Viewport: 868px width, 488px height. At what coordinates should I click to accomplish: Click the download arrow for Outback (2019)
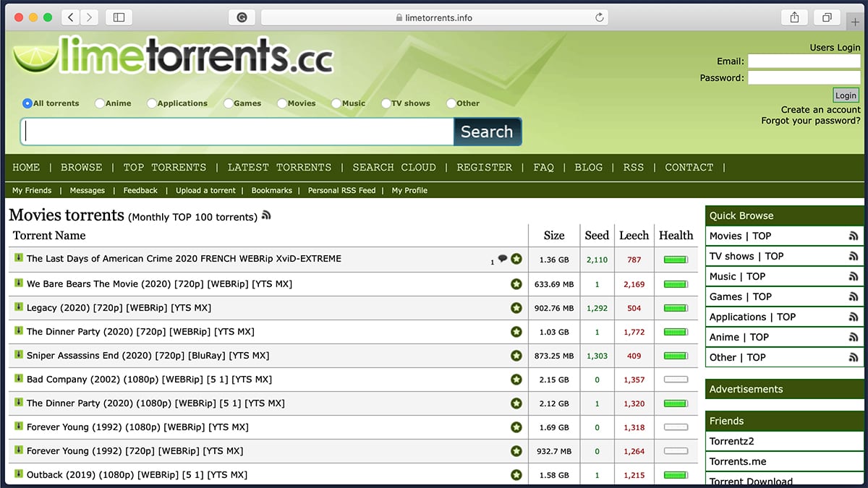click(19, 474)
